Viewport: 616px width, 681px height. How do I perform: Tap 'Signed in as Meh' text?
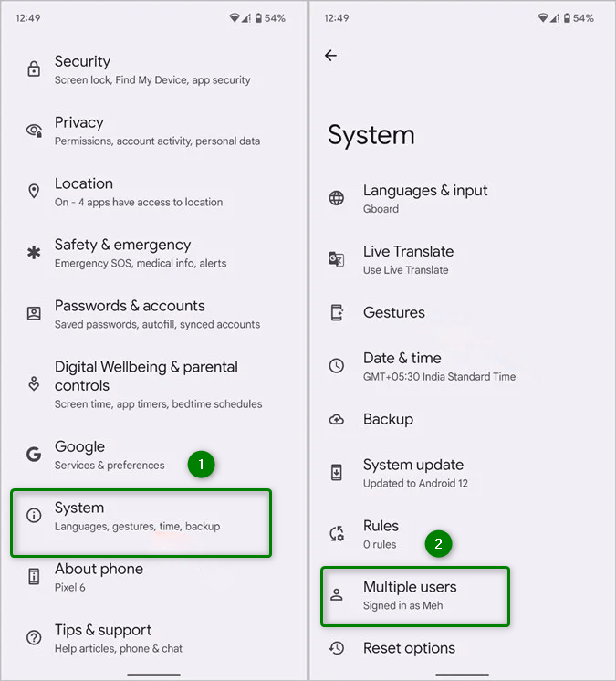pyautogui.click(x=402, y=605)
